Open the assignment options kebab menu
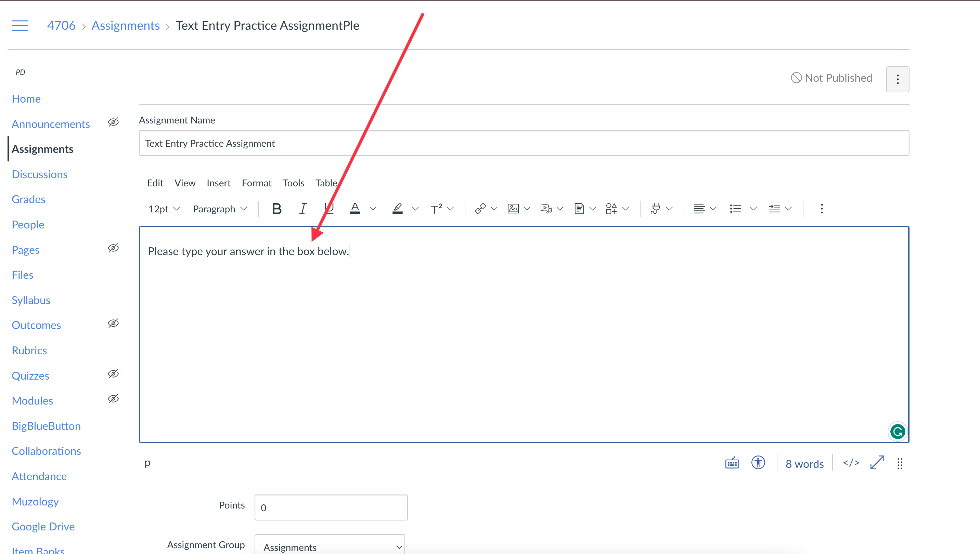The width and height of the screenshot is (980, 554). click(x=898, y=79)
